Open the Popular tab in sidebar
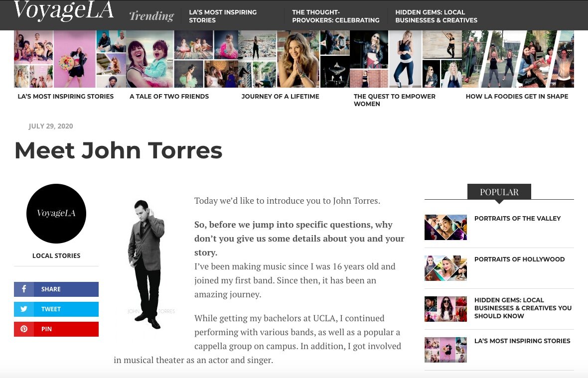588x378 pixels. [499, 192]
